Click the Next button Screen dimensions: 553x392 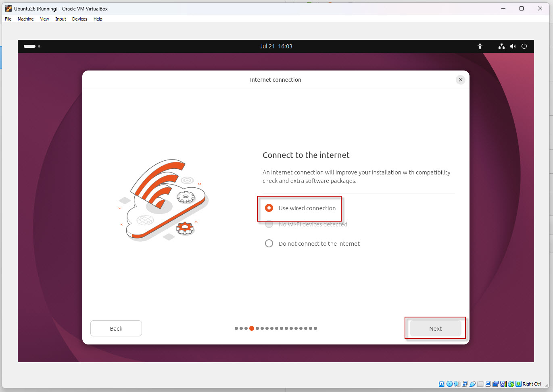pos(435,328)
